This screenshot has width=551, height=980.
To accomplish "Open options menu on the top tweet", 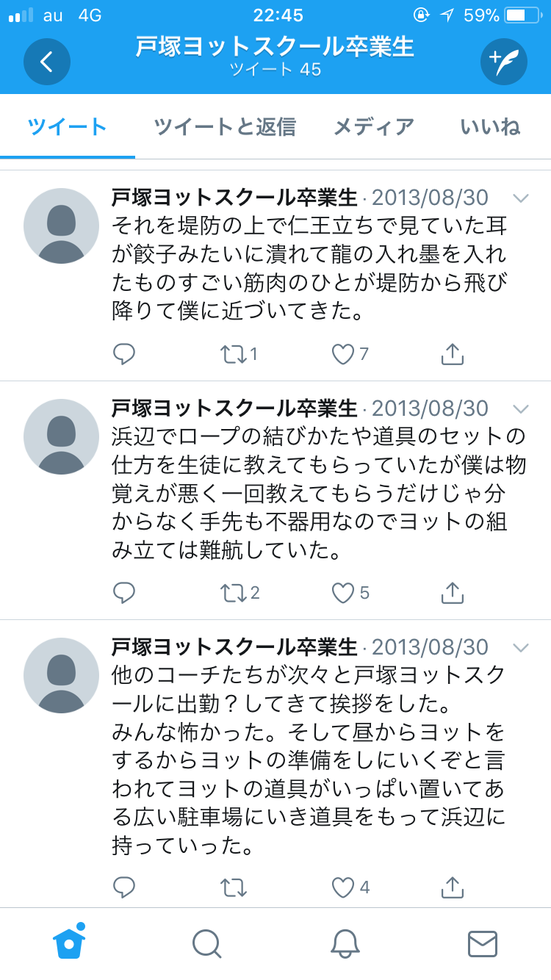I will point(520,198).
